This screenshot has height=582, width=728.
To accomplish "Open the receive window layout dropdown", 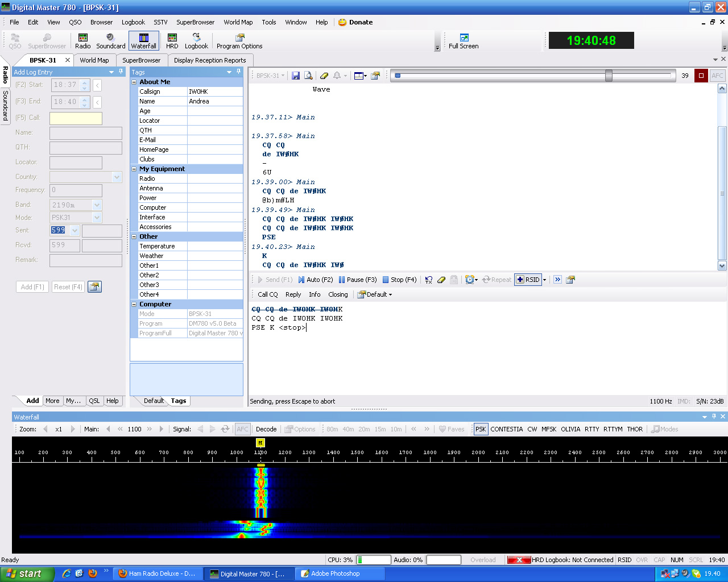I will (360, 76).
